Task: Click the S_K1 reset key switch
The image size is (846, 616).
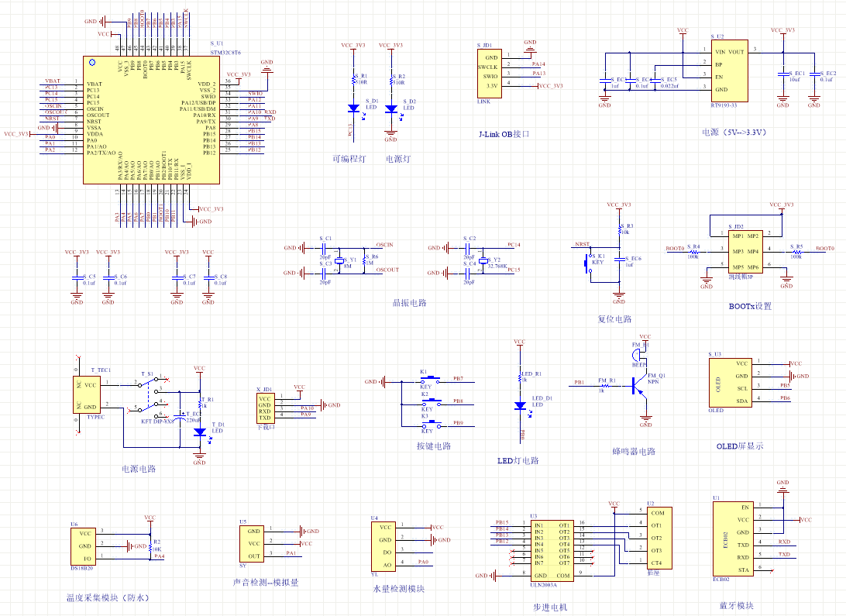Action: [x=590, y=267]
